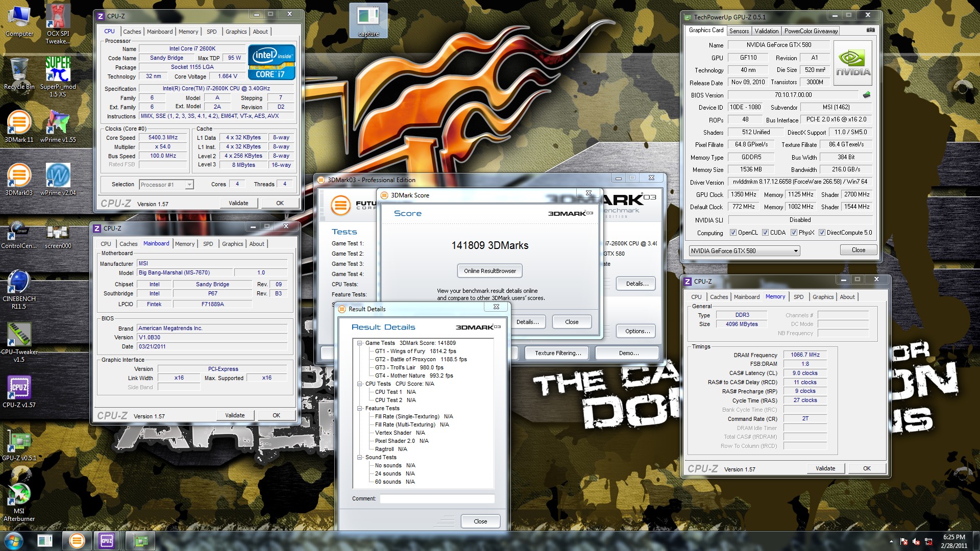Viewport: 980px width, 551px height.
Task: Open the Processor #1 selection dropdown
Action: point(166,185)
